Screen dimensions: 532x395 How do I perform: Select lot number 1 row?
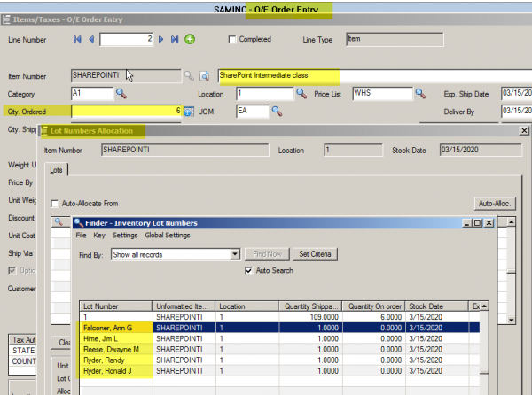pos(279,317)
